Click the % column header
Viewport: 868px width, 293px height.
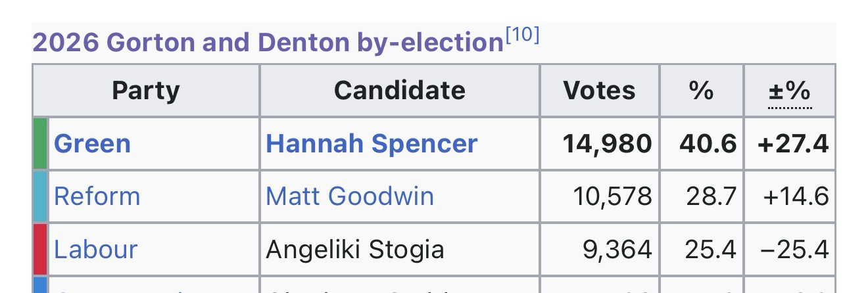click(701, 91)
